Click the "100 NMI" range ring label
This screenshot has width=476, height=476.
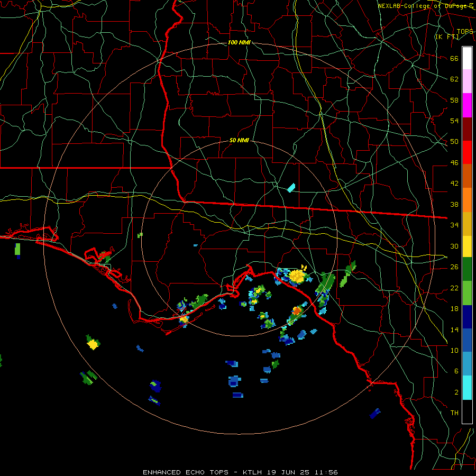tap(239, 42)
